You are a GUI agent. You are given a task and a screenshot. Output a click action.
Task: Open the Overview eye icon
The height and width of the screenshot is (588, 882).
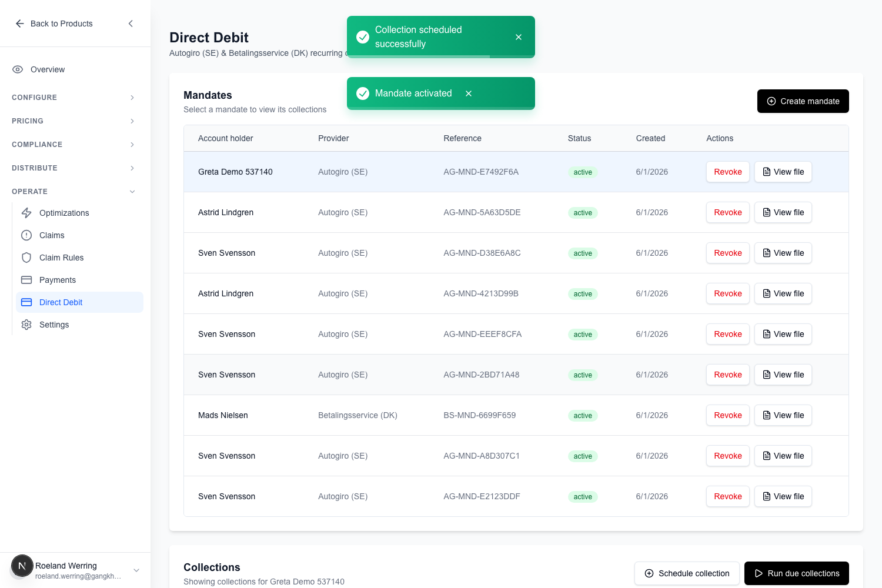pyautogui.click(x=18, y=69)
